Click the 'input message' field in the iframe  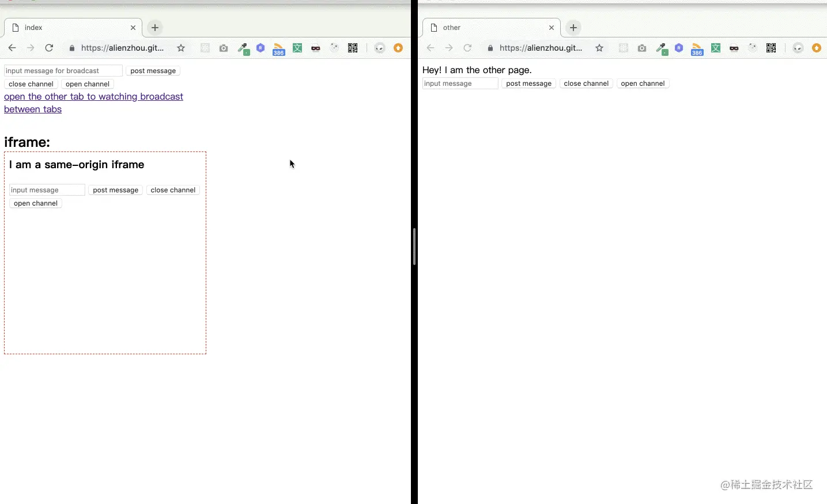47,190
